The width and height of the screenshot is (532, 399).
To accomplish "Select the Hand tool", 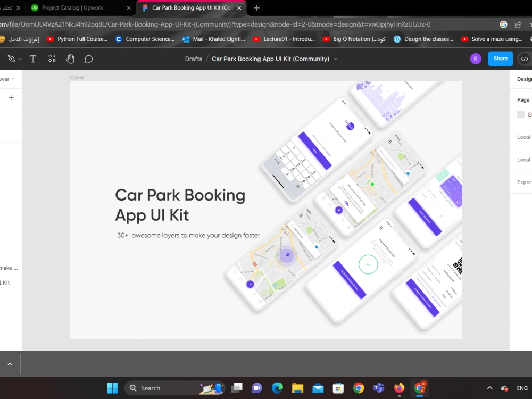I will point(70,59).
